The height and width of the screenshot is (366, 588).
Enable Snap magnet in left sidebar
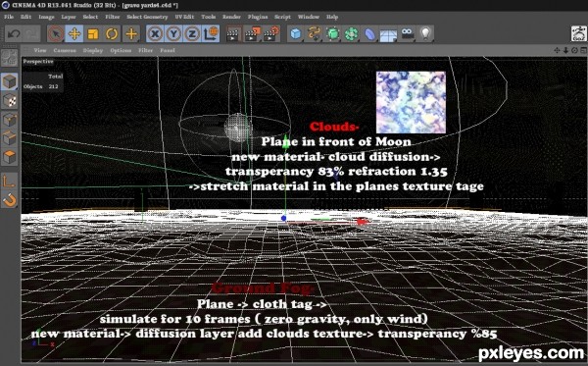[10, 200]
